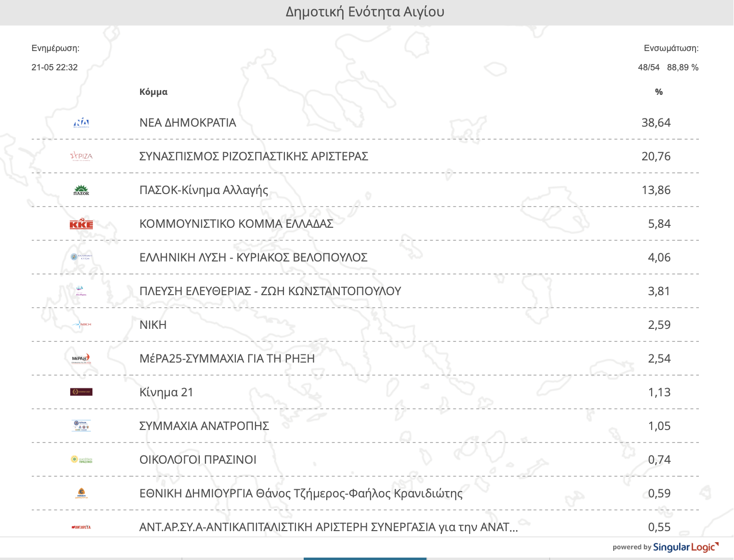Click the 88,89 % integration value
This screenshot has width=734, height=560.
coord(683,67)
